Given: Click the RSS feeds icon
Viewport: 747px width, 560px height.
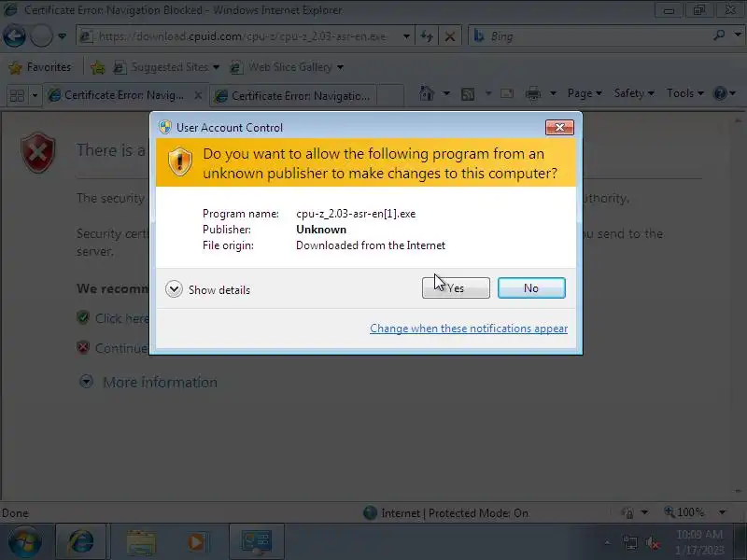Looking at the screenshot, I should tap(468, 94).
